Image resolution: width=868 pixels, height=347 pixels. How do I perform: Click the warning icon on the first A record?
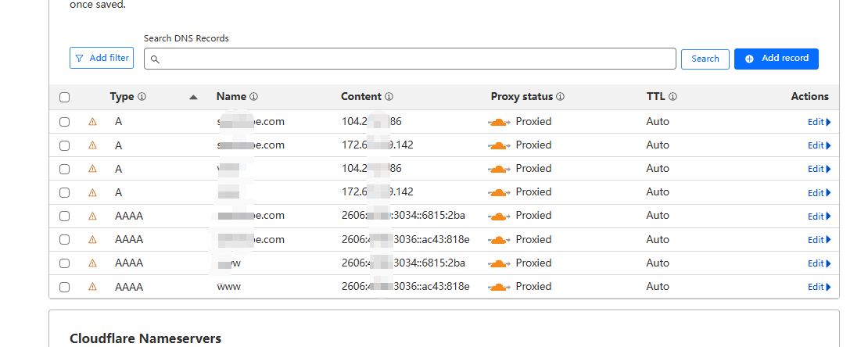click(x=92, y=122)
